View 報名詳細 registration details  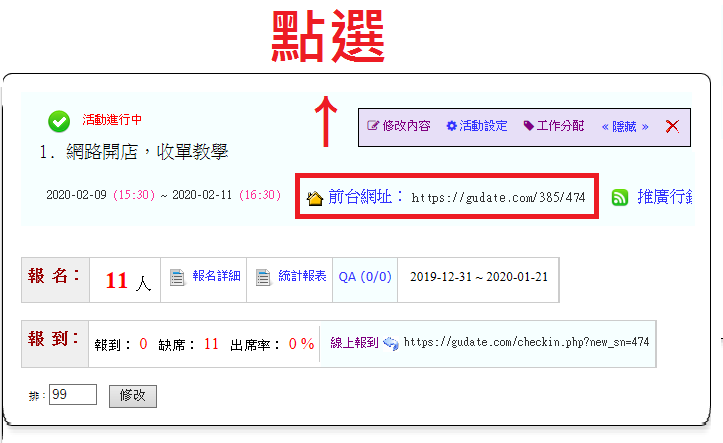click(x=216, y=276)
